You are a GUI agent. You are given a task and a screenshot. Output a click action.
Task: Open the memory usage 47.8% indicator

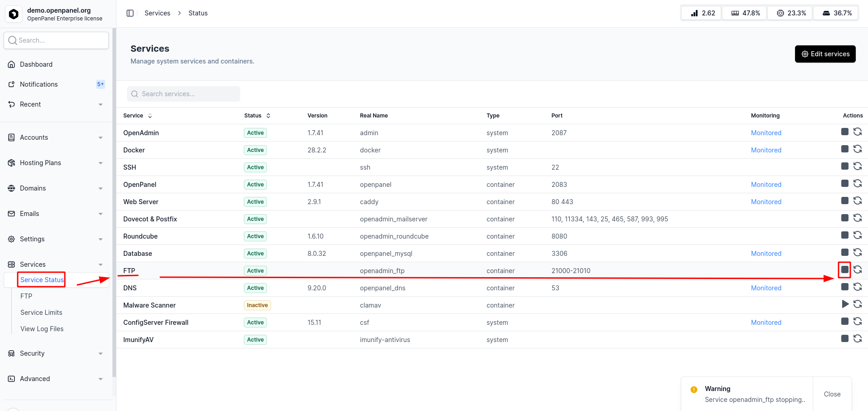coord(745,13)
